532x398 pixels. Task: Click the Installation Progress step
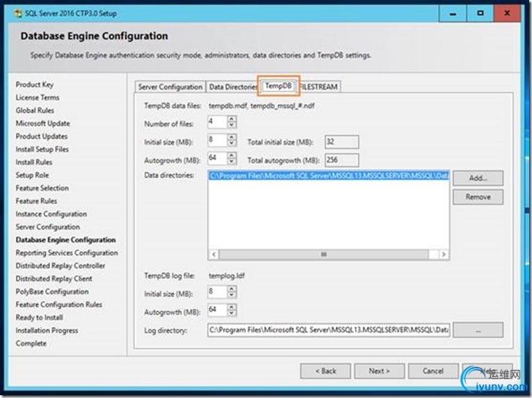coord(47,331)
